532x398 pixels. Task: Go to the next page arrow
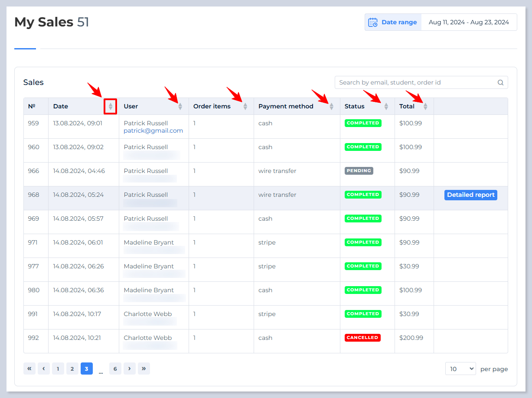click(129, 369)
